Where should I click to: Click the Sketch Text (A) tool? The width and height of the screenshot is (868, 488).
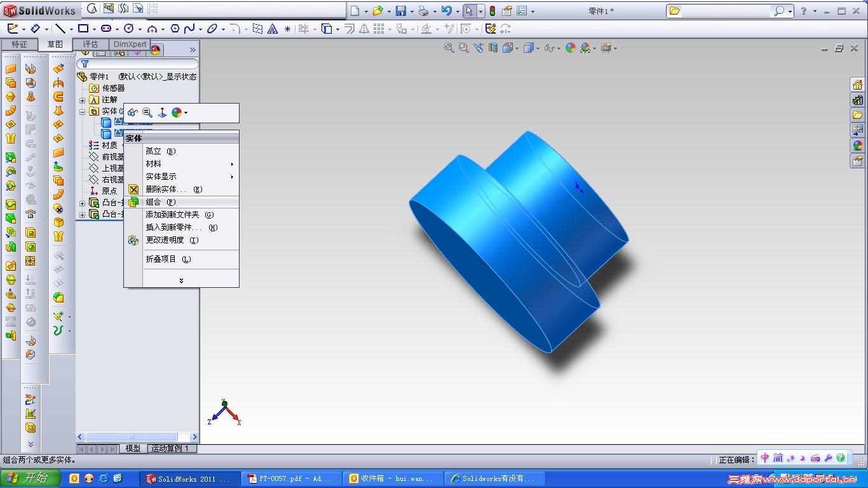[273, 29]
